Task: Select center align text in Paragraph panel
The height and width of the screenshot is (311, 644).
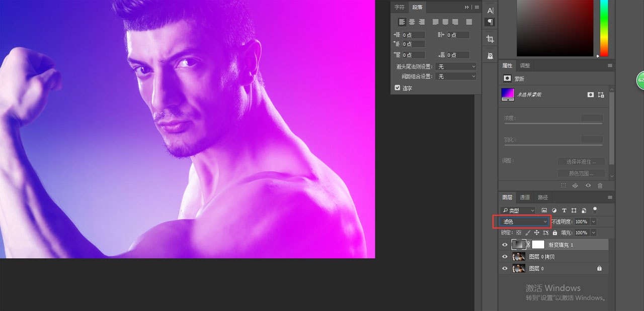Action: (412, 22)
